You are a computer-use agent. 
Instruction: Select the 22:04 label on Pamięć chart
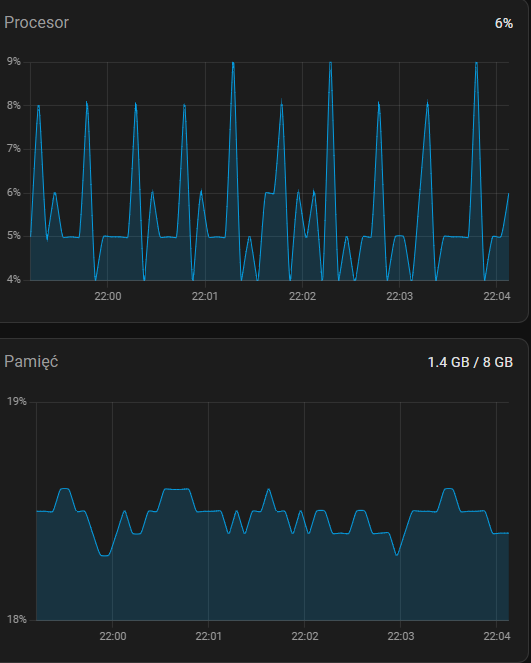[497, 636]
